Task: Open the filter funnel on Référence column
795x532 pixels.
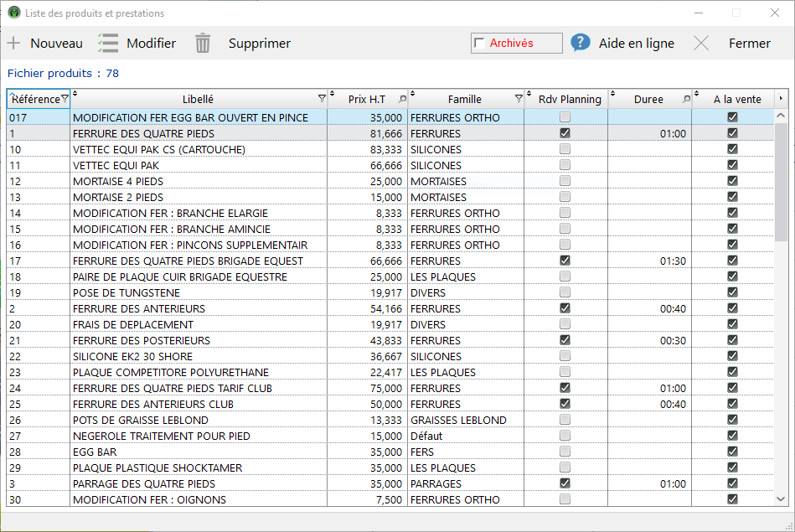Action: point(65,99)
